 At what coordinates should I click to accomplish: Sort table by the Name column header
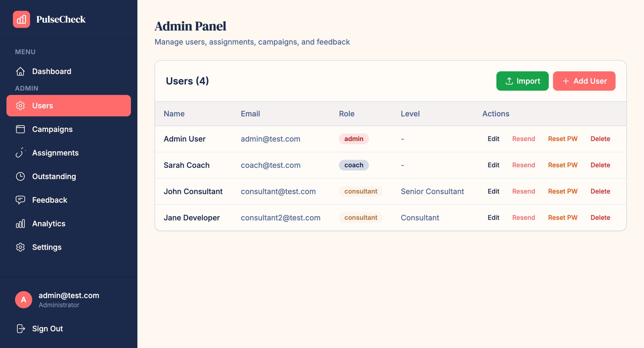click(x=174, y=114)
